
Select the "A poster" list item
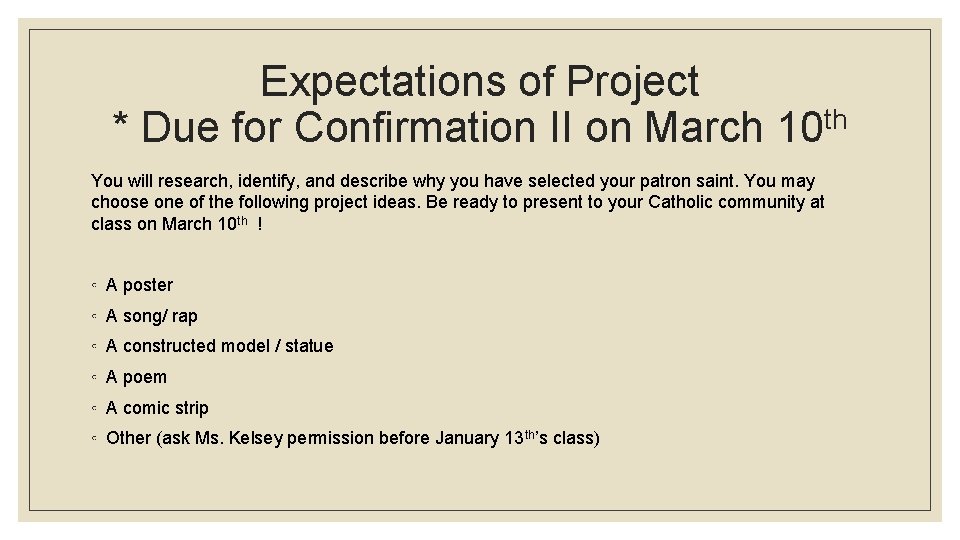click(x=139, y=285)
